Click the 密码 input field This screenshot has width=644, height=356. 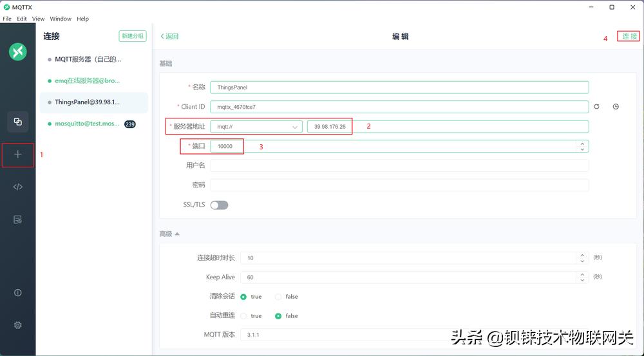[399, 185]
